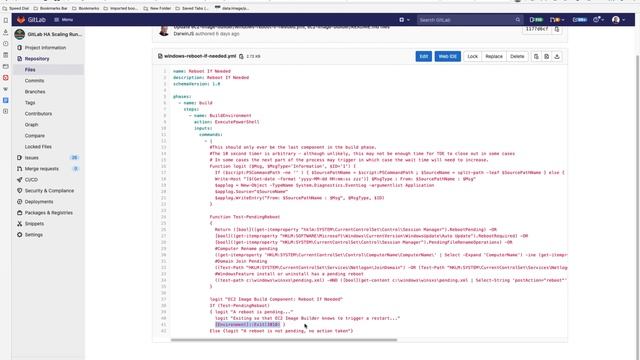640x360 pixels.
Task: Copy the commit SHA with the clipboard icon
Action: pos(557,29)
